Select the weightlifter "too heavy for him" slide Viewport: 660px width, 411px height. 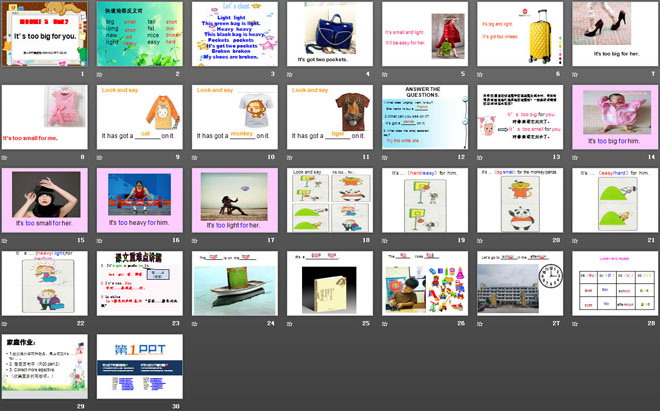(x=138, y=199)
